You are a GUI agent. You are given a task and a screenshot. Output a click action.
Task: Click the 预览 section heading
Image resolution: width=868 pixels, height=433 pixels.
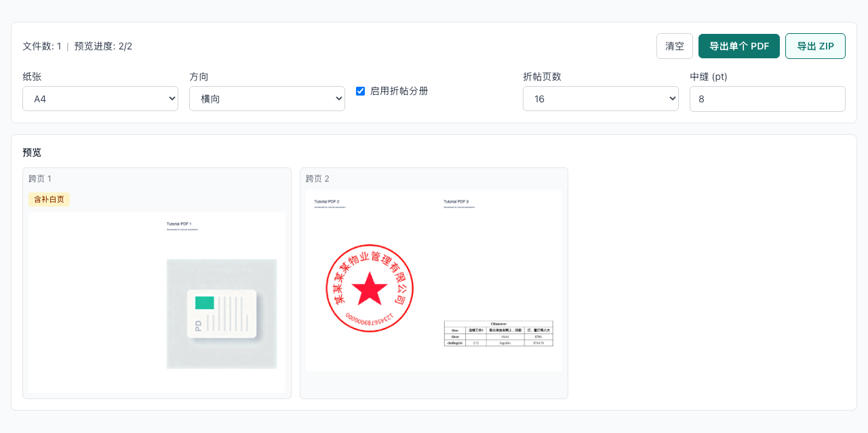click(x=32, y=152)
